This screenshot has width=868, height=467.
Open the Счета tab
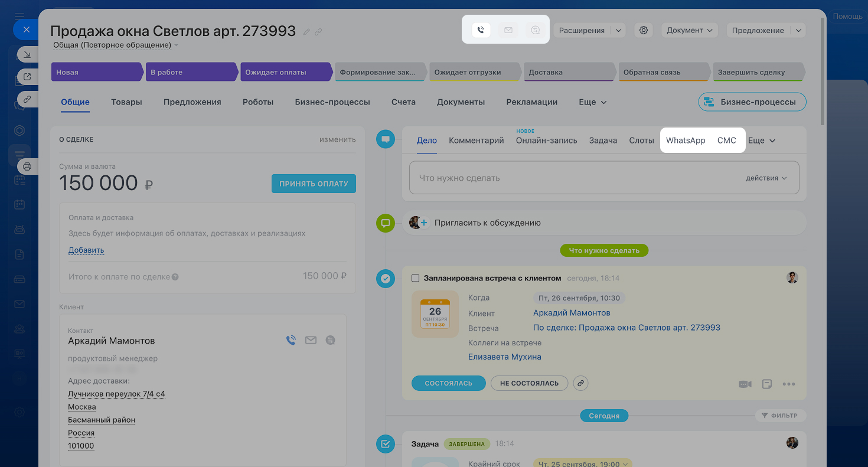[x=403, y=102]
